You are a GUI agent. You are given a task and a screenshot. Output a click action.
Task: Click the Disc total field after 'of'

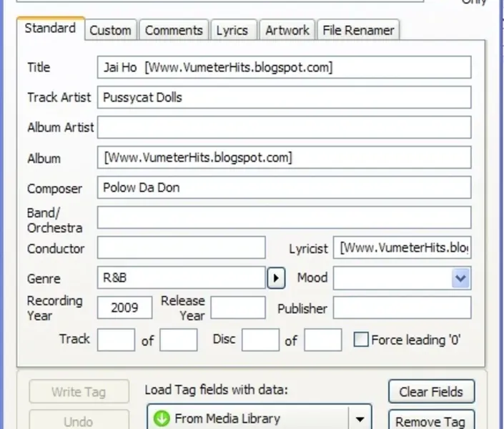[323, 340]
